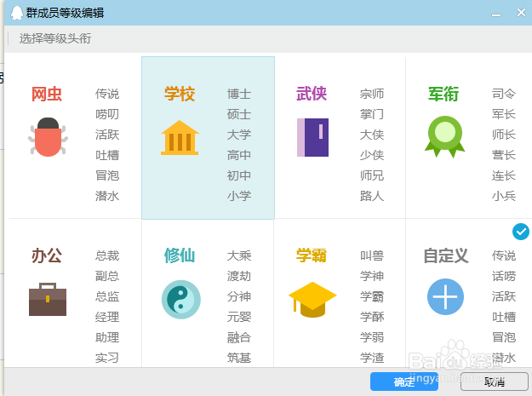Image resolution: width=532 pixels, height=396 pixels.
Task: Choose the 办公 briefcase icon
Action: click(x=48, y=299)
